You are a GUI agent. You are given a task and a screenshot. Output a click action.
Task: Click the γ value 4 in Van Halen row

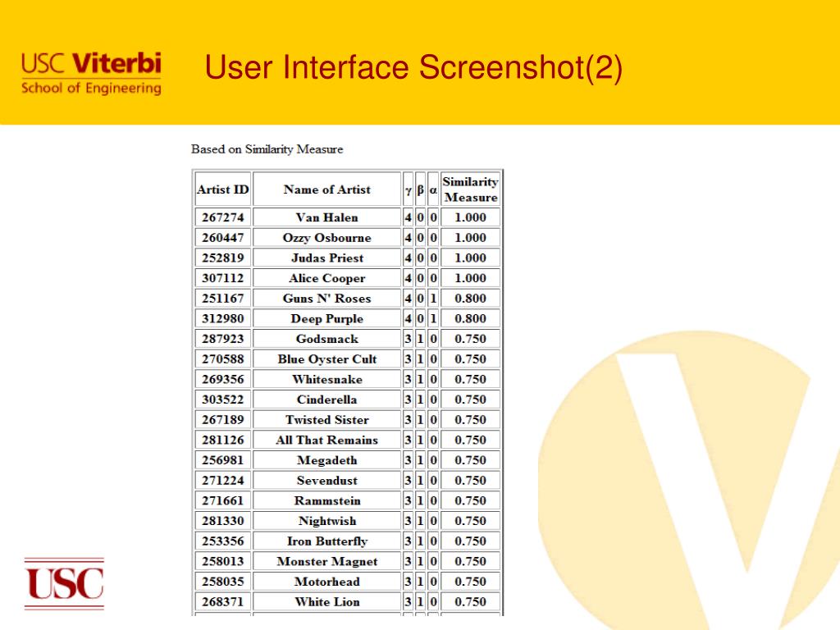pyautogui.click(x=409, y=217)
